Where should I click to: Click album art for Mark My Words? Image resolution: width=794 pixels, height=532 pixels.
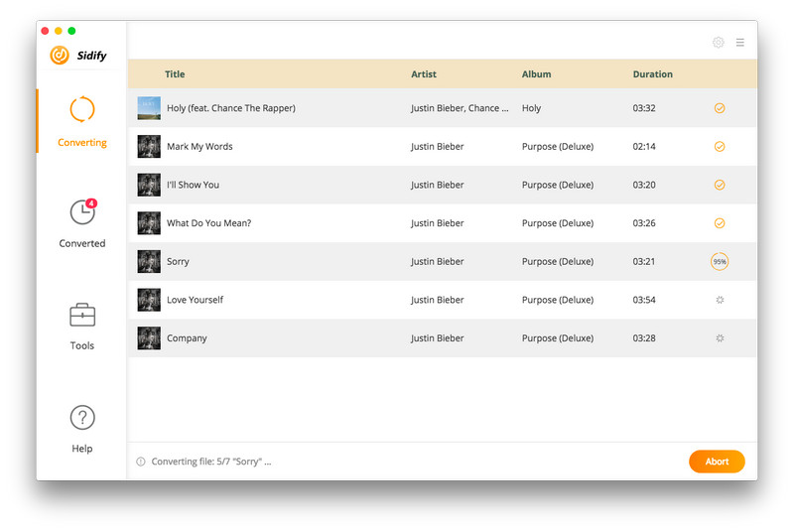point(149,146)
